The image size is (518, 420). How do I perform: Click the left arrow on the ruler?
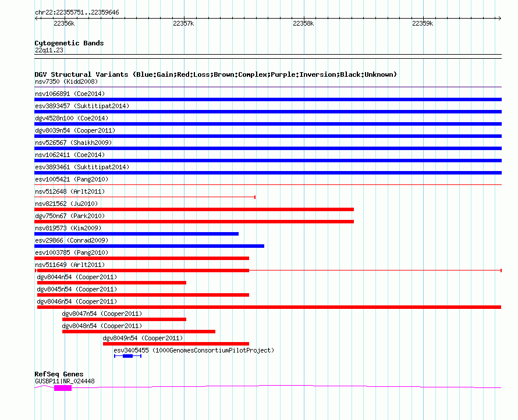pos(36,19)
